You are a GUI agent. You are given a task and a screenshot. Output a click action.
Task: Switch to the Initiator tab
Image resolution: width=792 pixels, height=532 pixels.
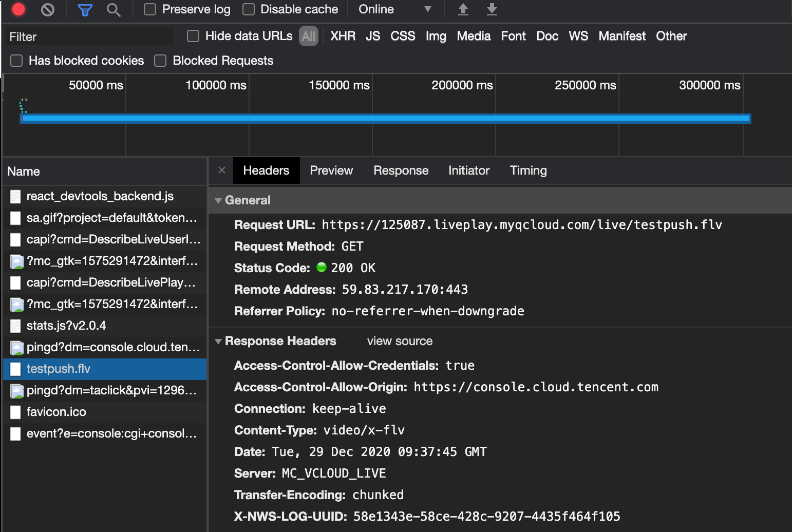tap(469, 170)
